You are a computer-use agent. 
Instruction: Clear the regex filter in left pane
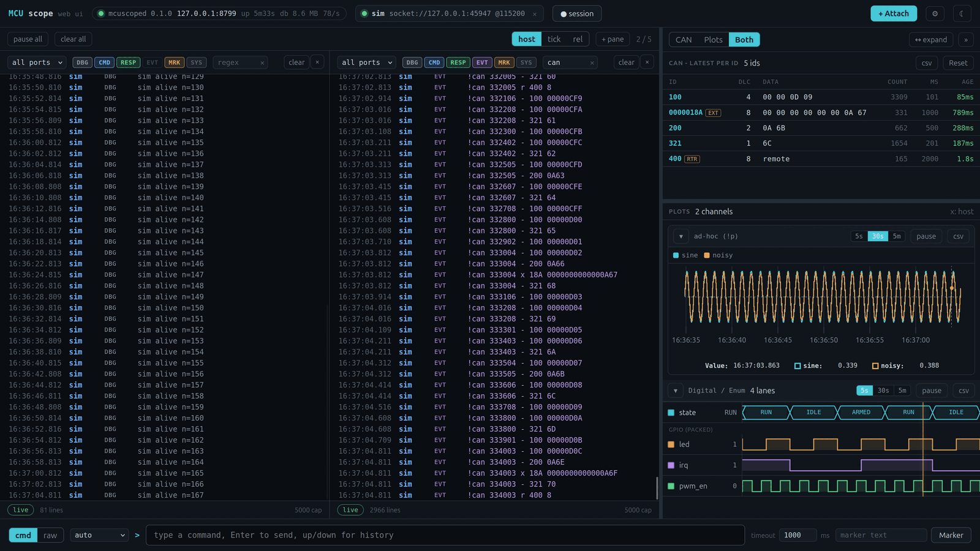[x=262, y=63]
